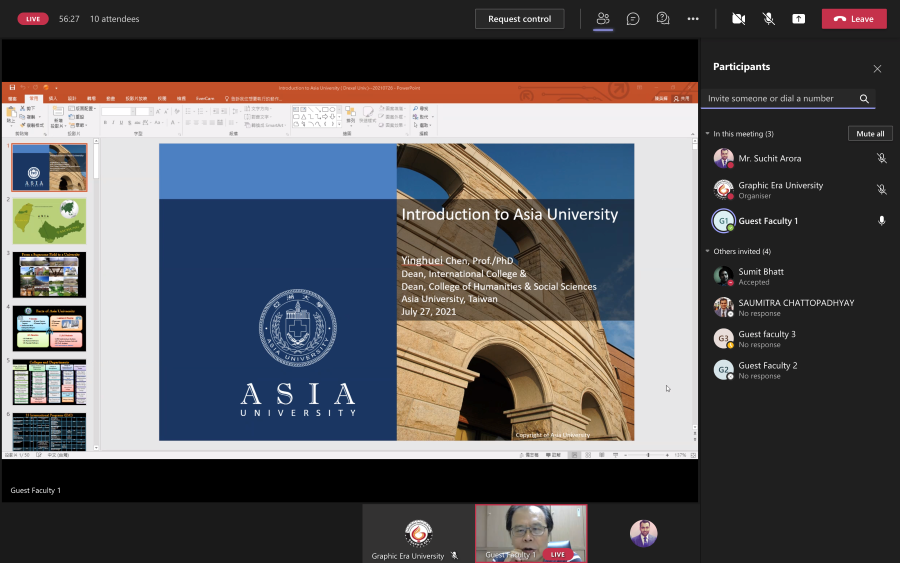
Task: Select Sumit Bhatt in the participants list
Action: (798, 276)
